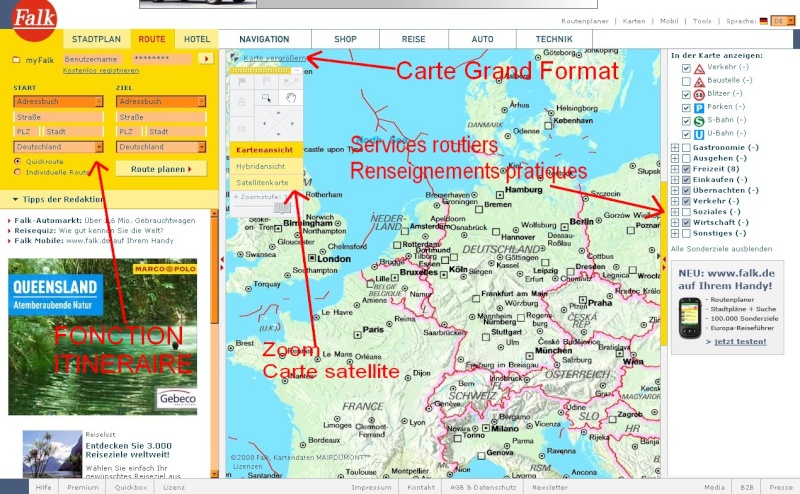Uncheck the first Verkehr traffic checkbox
Screen dimensions: 800x494
coord(686,68)
